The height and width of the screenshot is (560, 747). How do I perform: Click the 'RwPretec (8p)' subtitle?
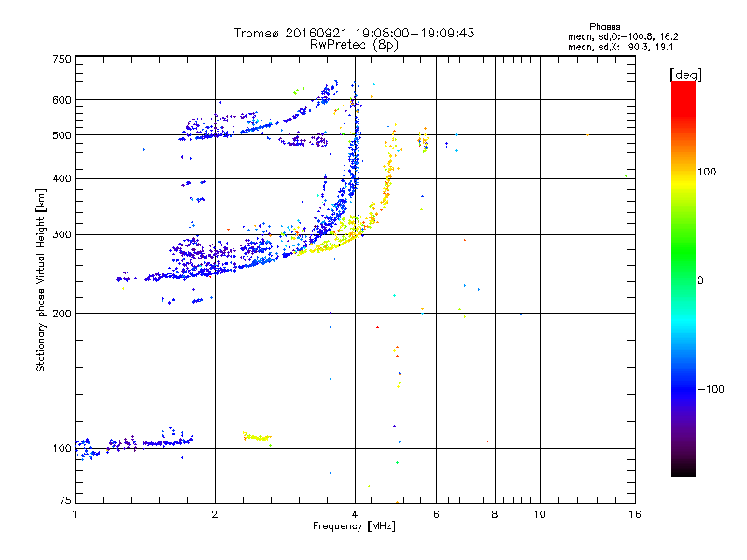point(354,45)
